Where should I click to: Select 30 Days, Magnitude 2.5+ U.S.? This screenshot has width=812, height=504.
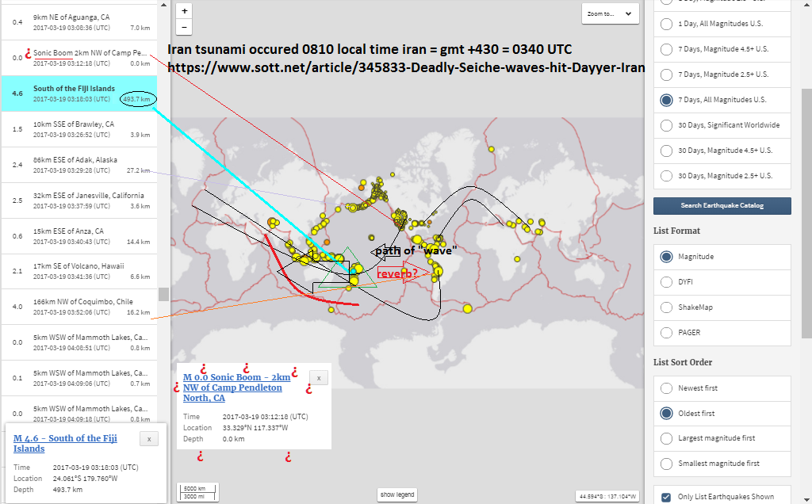pyautogui.click(x=722, y=176)
